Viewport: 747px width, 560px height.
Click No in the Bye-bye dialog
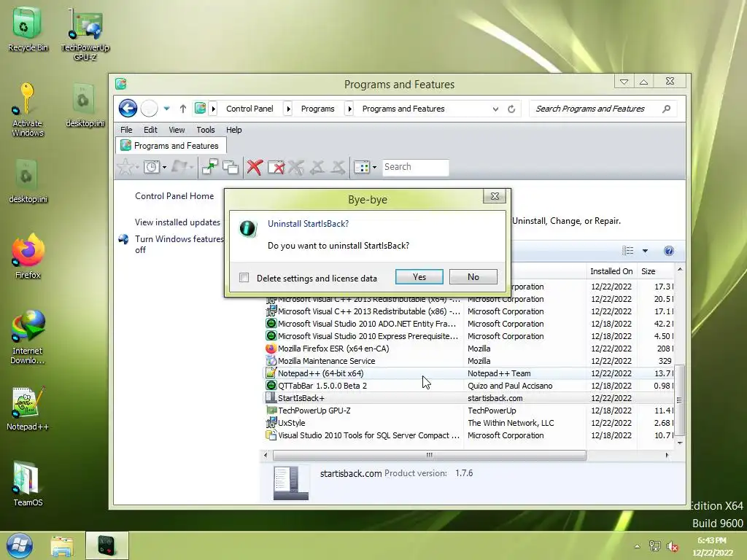pos(473,276)
